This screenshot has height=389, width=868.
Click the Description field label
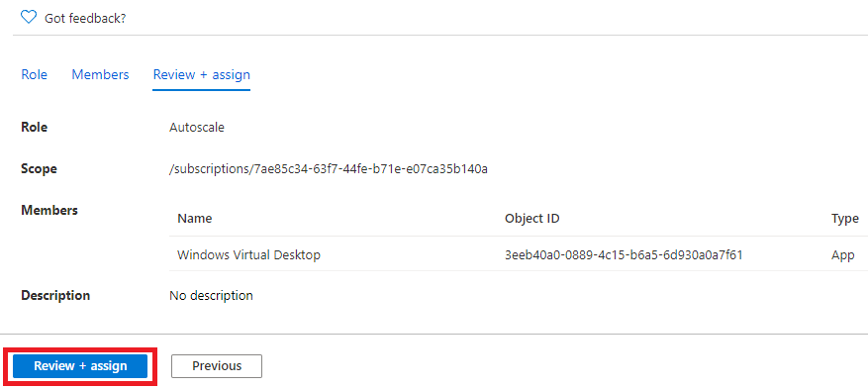55,296
